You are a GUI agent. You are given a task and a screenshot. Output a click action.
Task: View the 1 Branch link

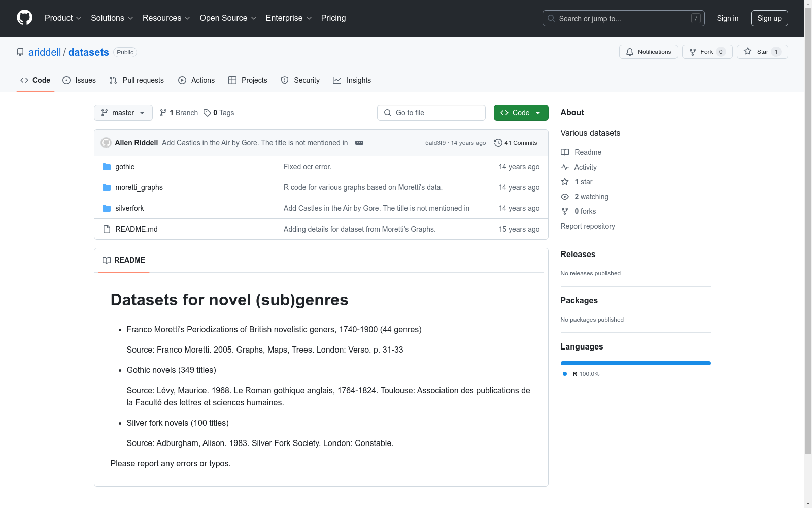click(x=179, y=113)
